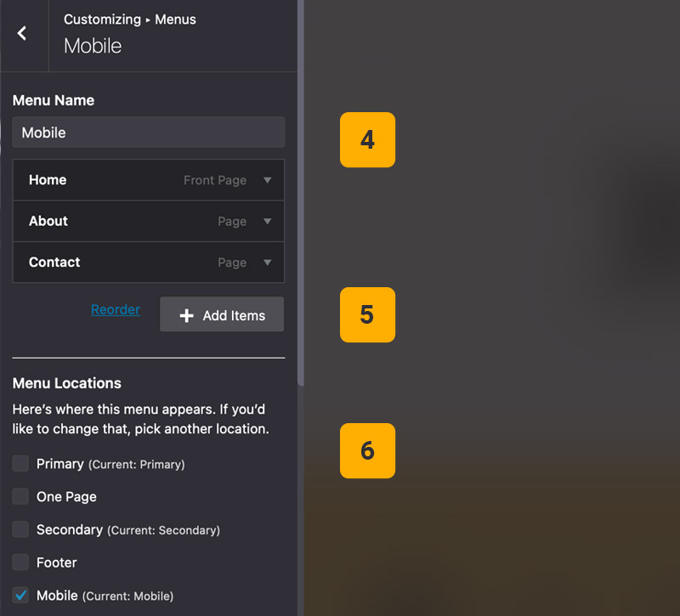Click the back arrow in customizer header
The image size is (680, 616).
tap(23, 33)
